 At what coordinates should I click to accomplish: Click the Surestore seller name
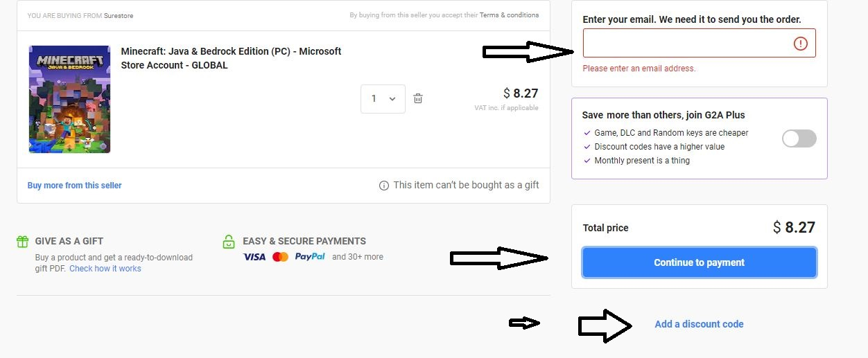tap(119, 15)
